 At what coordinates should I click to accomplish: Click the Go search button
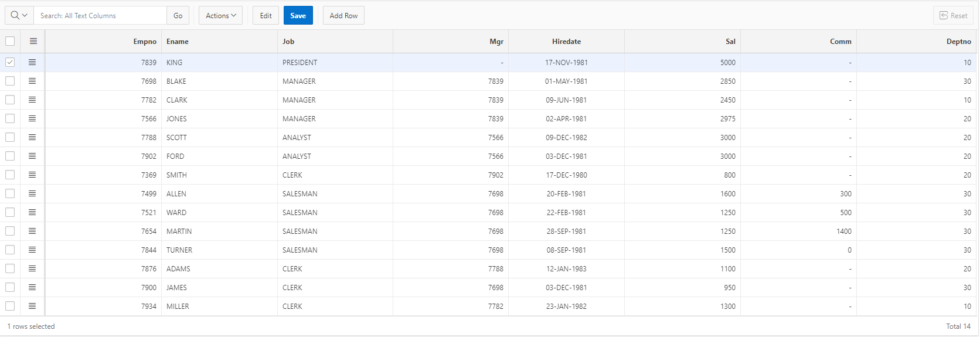click(178, 16)
